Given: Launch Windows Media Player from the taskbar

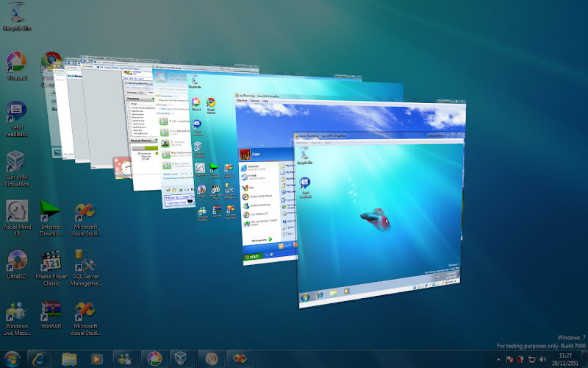Looking at the screenshot, I should [x=97, y=359].
